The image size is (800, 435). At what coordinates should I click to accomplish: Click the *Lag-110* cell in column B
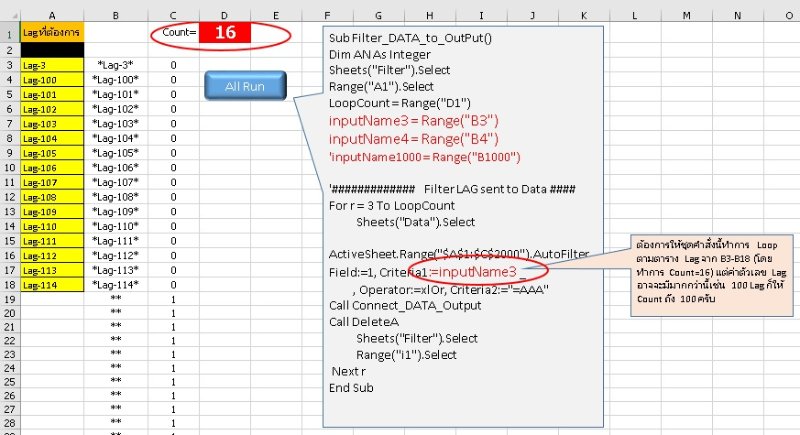coord(115,226)
